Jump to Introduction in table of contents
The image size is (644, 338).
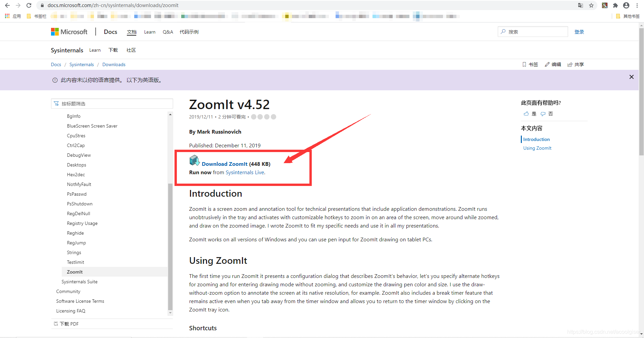[536, 139]
